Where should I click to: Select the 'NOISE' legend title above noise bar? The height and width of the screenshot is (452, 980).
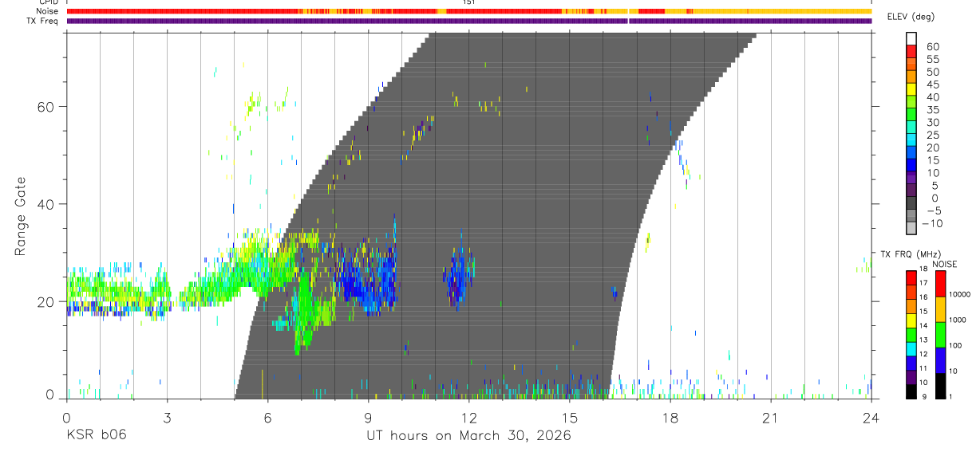point(946,264)
